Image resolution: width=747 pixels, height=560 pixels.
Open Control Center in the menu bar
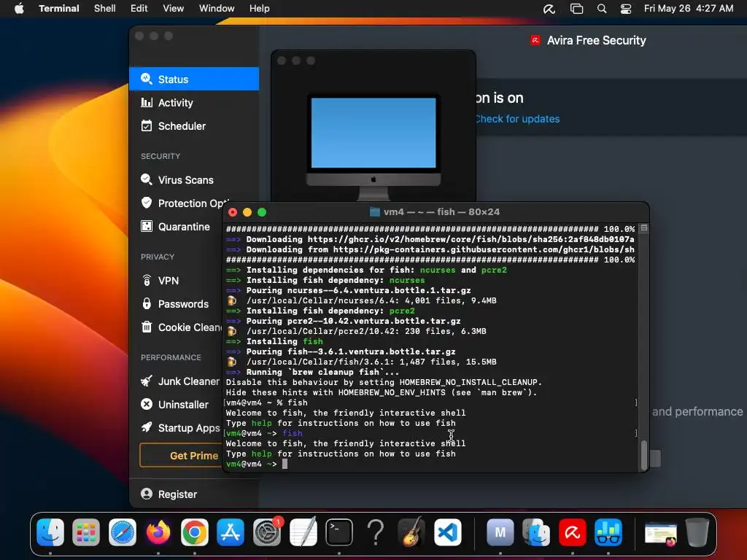point(626,9)
